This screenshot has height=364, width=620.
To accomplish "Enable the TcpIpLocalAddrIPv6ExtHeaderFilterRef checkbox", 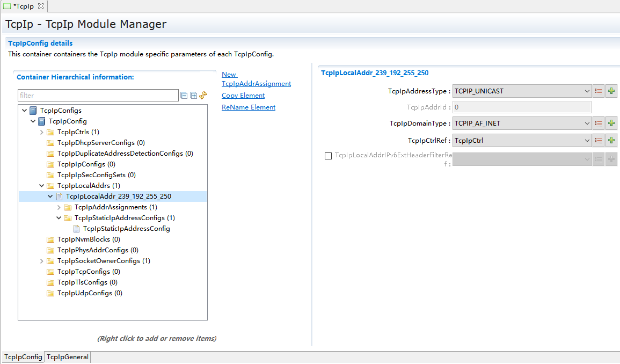I will coord(328,156).
